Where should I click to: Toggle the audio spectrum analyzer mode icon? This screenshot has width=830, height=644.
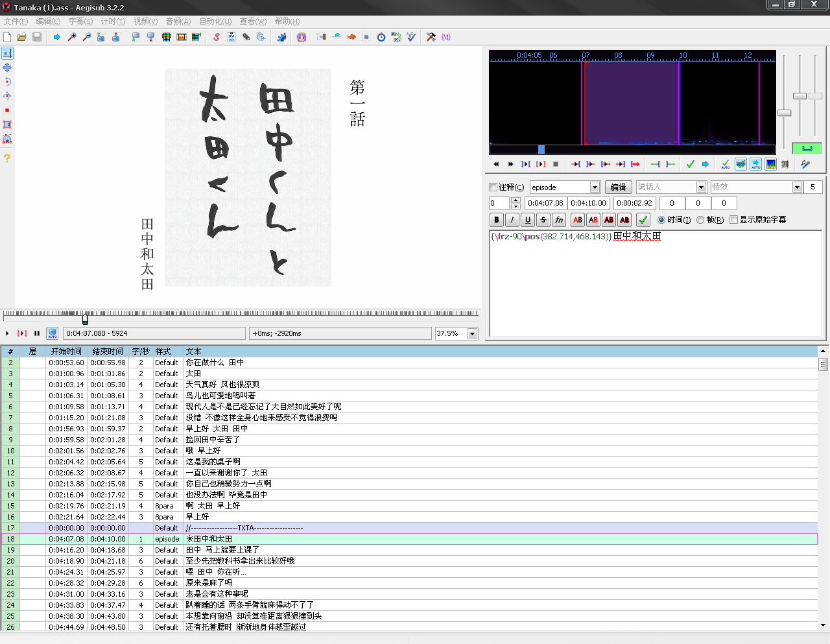tap(770, 164)
